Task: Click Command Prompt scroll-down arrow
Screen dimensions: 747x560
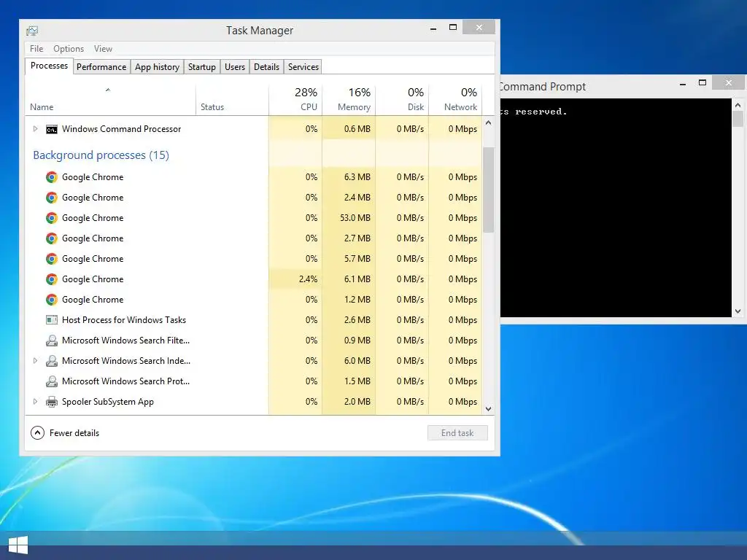Action: tap(738, 311)
